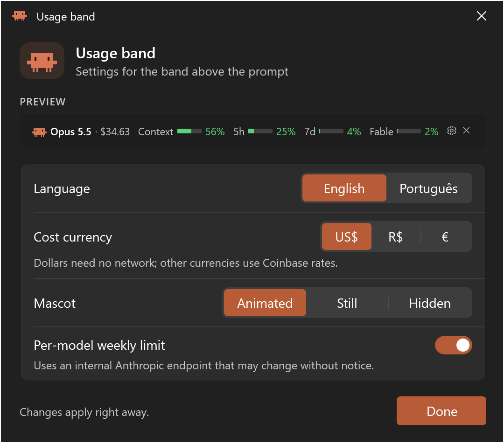This screenshot has width=504, height=443.
Task: Click the small mascot icon in title bar
Action: click(x=20, y=16)
